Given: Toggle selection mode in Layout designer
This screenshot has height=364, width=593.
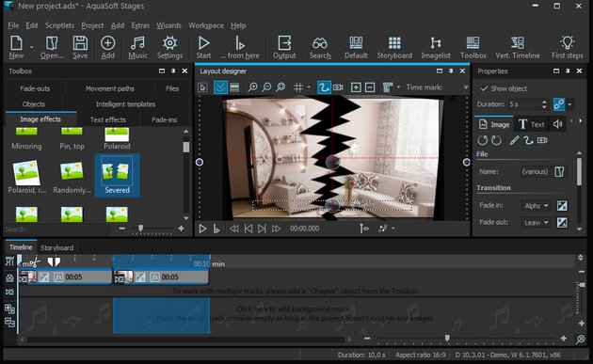Looking at the screenshot, I should (x=202, y=87).
